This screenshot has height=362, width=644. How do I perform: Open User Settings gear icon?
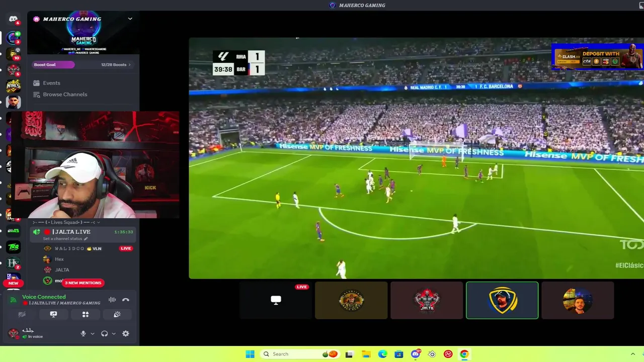[126, 333]
